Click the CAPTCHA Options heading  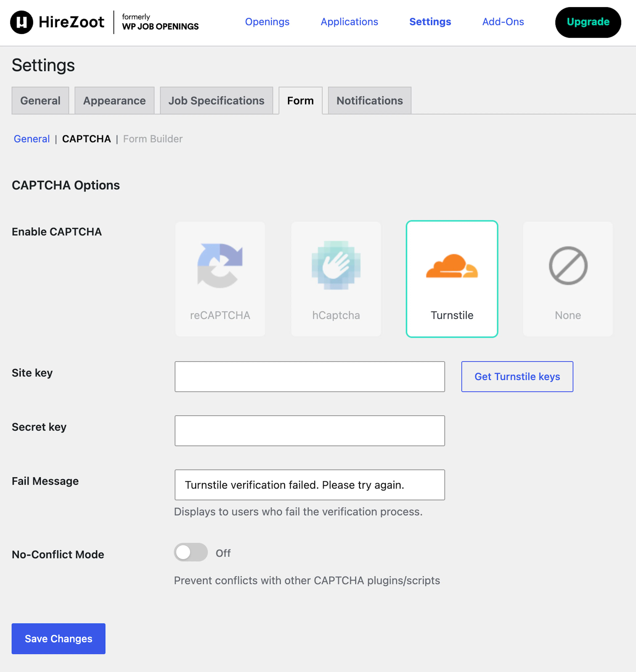(x=66, y=185)
